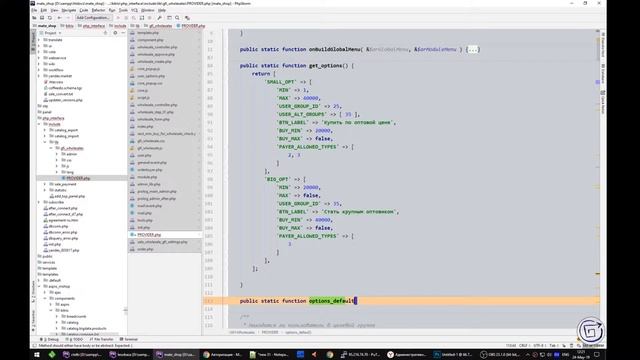
Task: Open the Window menu
Action: [x=147, y=10]
